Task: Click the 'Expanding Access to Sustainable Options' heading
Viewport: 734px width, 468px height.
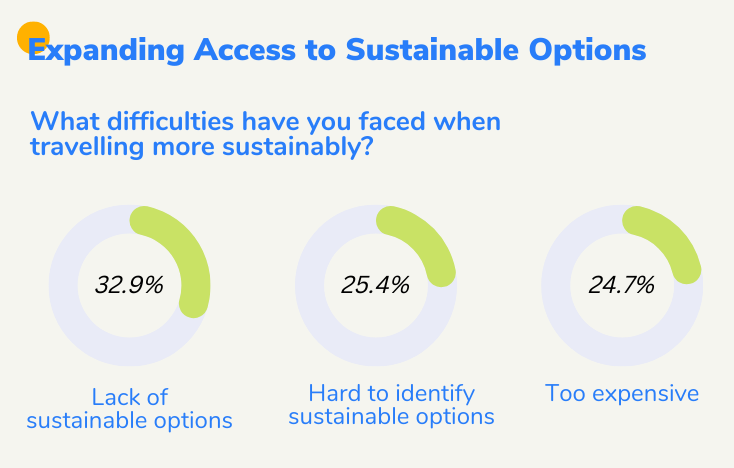Action: click(336, 50)
